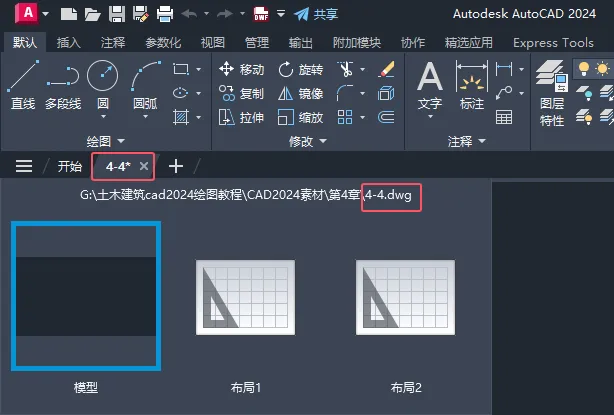Insert a table with the table icon
The width and height of the screenshot is (614, 415).
pos(504,117)
